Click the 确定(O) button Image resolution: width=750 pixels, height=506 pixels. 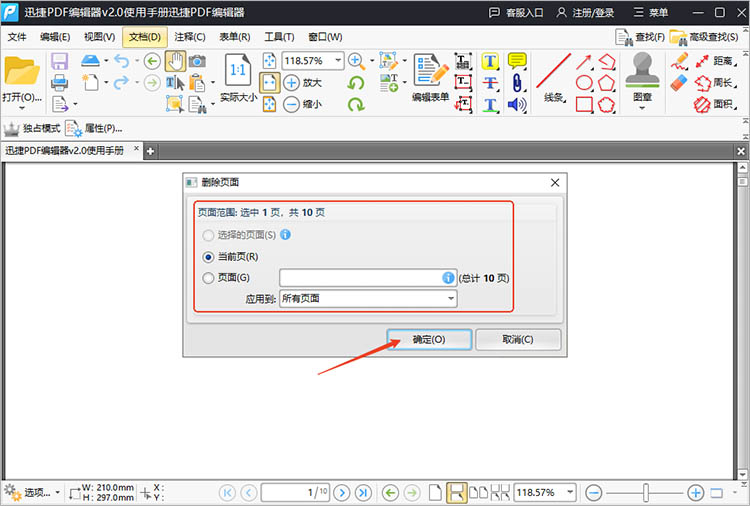(x=429, y=340)
